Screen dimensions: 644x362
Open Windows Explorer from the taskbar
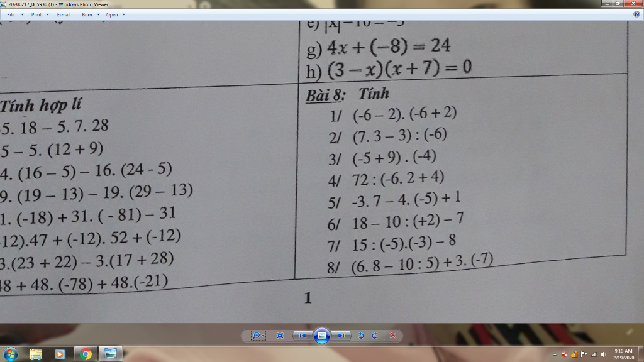tap(36, 354)
